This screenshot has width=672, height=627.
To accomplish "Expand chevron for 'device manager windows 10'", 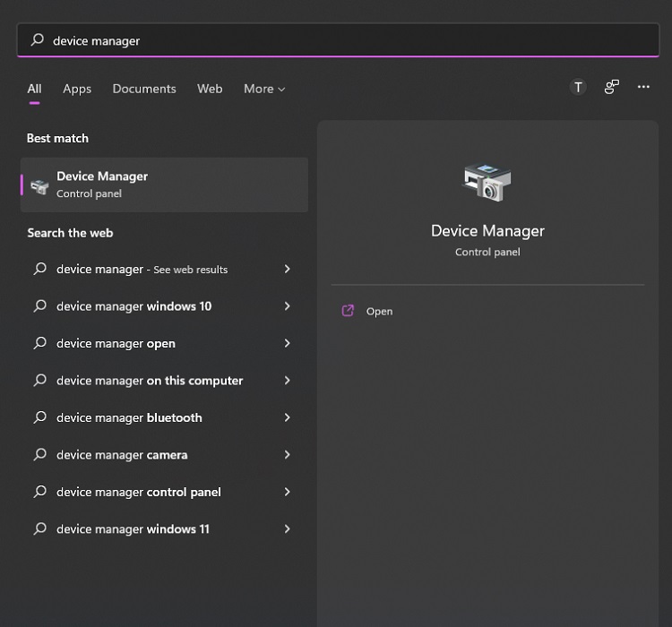I will (x=287, y=306).
